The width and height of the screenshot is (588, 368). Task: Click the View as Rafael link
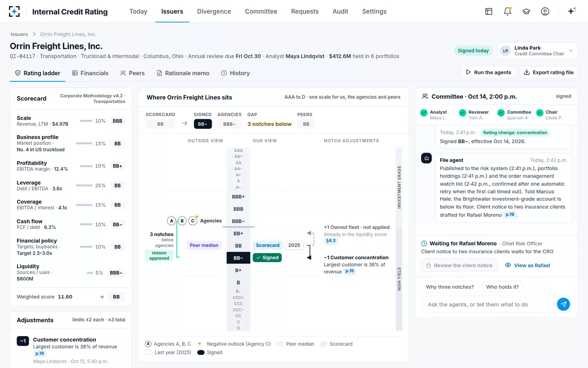click(x=528, y=265)
